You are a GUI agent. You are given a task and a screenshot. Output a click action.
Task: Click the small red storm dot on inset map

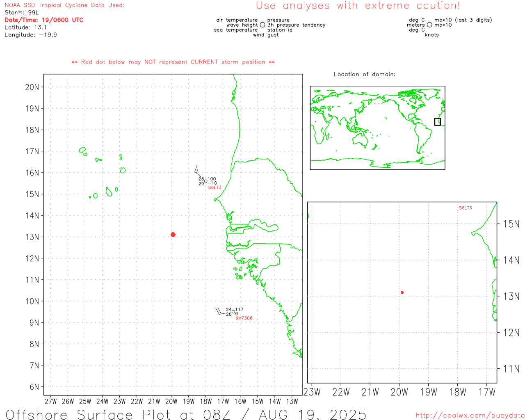click(402, 292)
